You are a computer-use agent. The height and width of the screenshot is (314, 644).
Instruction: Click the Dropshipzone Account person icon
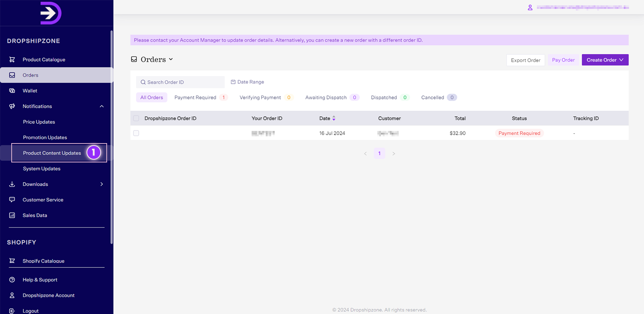[12, 296]
